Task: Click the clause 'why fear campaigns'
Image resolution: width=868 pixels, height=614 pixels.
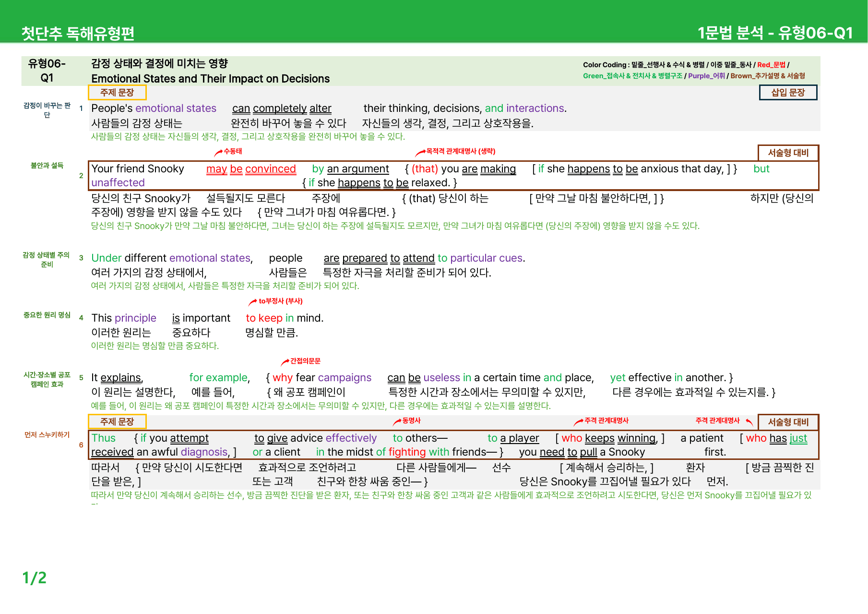Action: (322, 378)
